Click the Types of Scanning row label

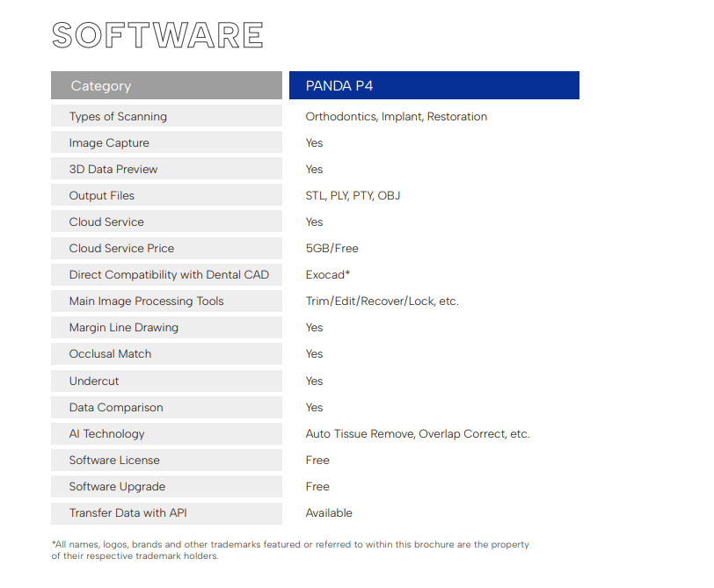[118, 117]
